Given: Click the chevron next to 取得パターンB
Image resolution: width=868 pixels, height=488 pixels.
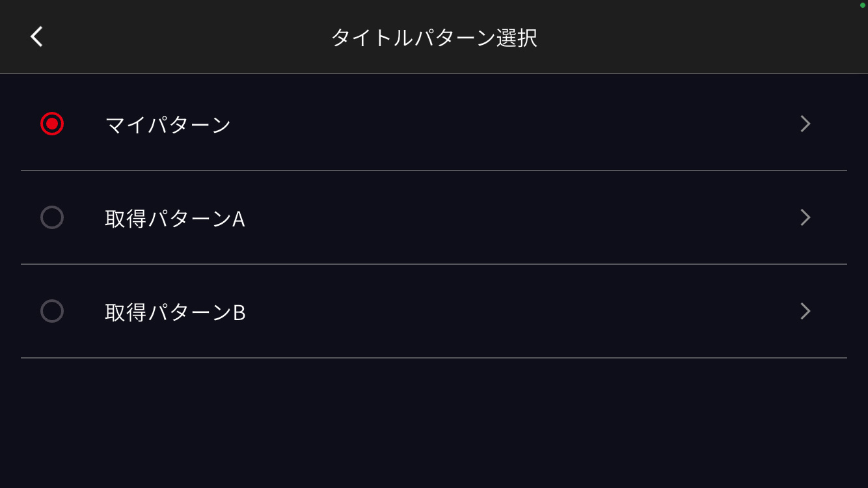Looking at the screenshot, I should pos(806,311).
